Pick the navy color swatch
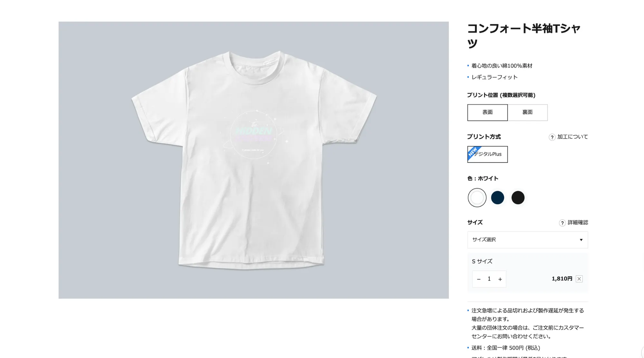The height and width of the screenshot is (358, 644). pos(497,198)
